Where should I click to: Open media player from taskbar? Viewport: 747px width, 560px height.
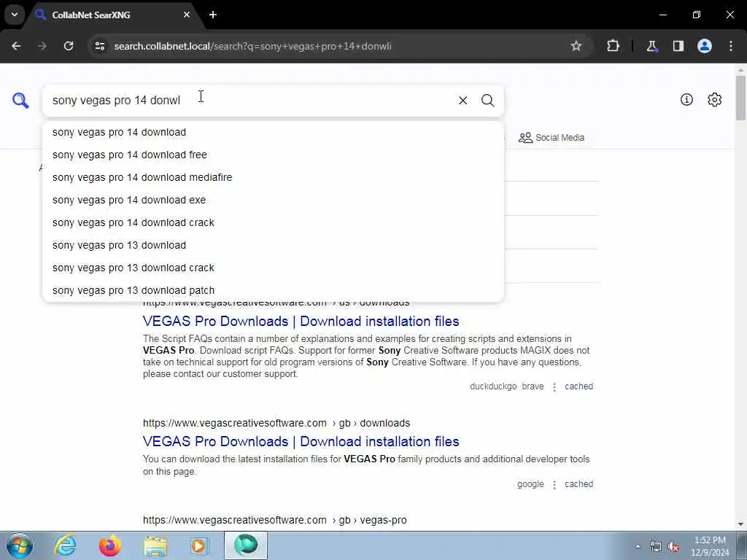coord(199,546)
